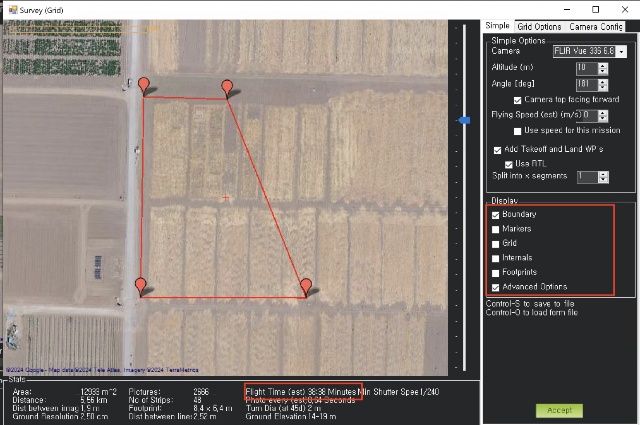Click the bottom-right boundary waypoint marker
This screenshot has height=425, width=640.
click(306, 287)
